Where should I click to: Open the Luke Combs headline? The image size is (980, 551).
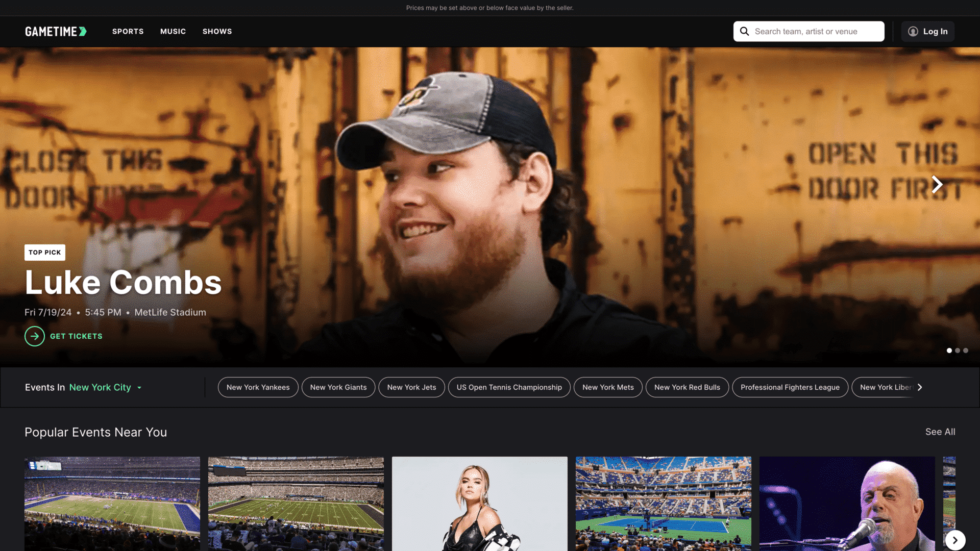tap(123, 283)
